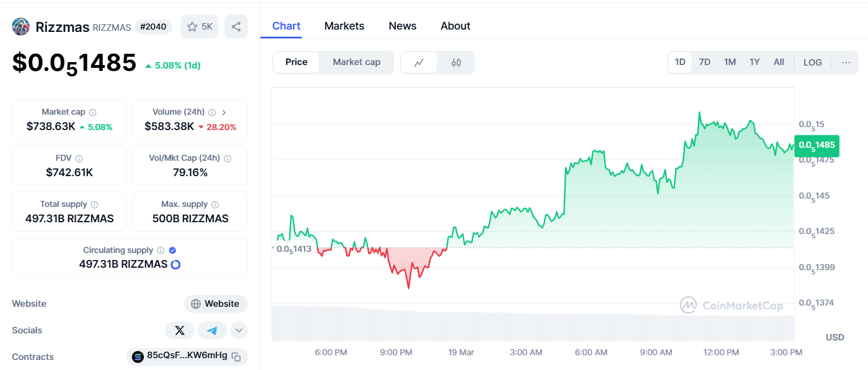Switch to the Chart tab
This screenshot has width=868, height=370.
coord(286,26)
